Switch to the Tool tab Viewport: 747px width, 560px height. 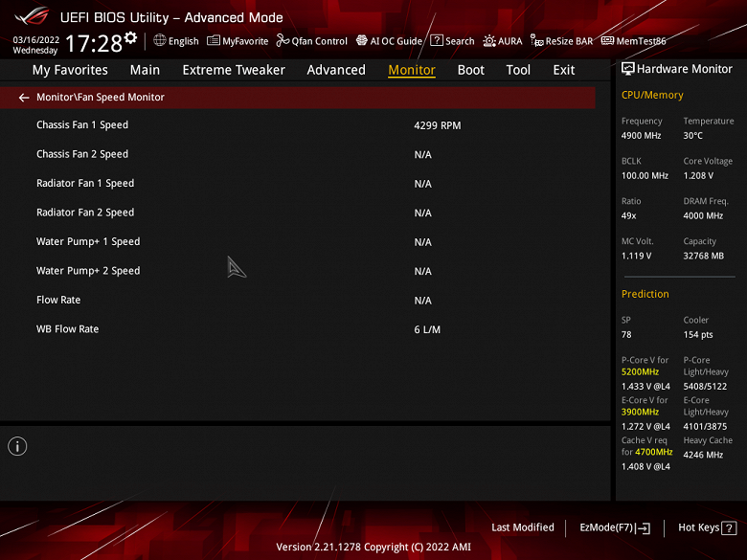click(518, 70)
